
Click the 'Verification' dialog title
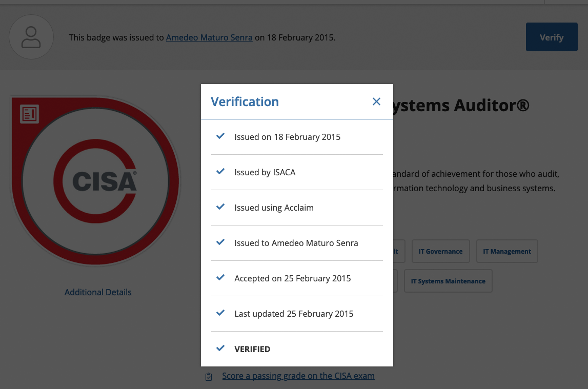click(x=245, y=101)
